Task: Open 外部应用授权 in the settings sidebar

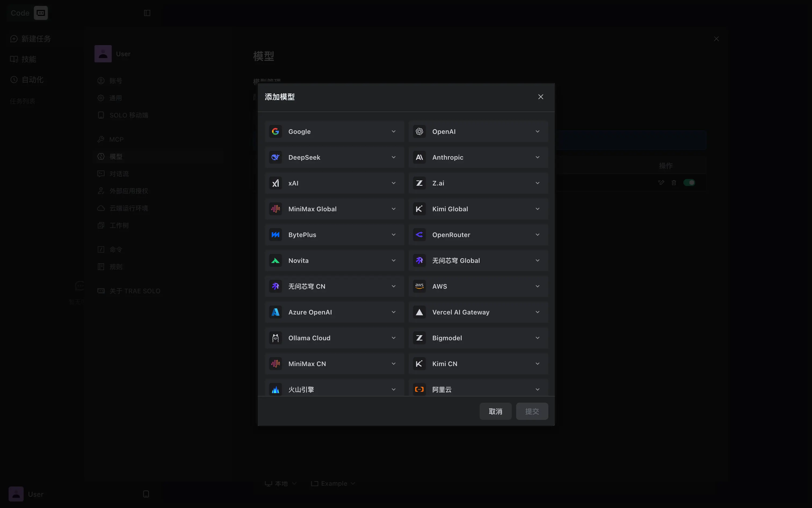Action: [158, 191]
